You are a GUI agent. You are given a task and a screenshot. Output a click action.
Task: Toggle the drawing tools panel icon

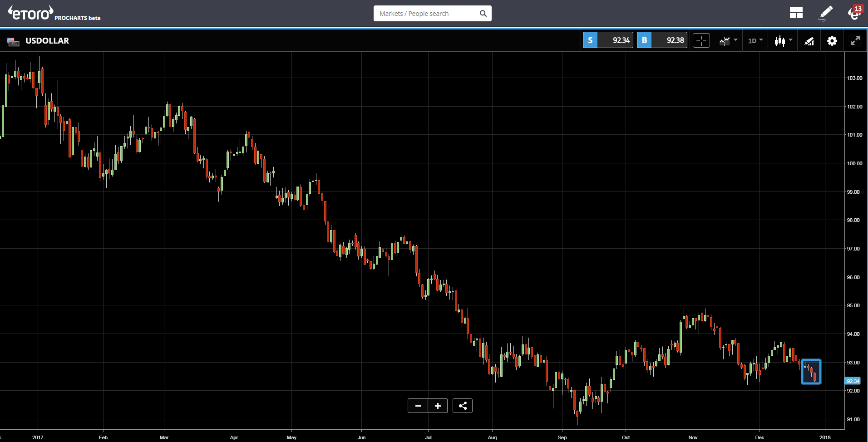pyautogui.click(x=809, y=41)
